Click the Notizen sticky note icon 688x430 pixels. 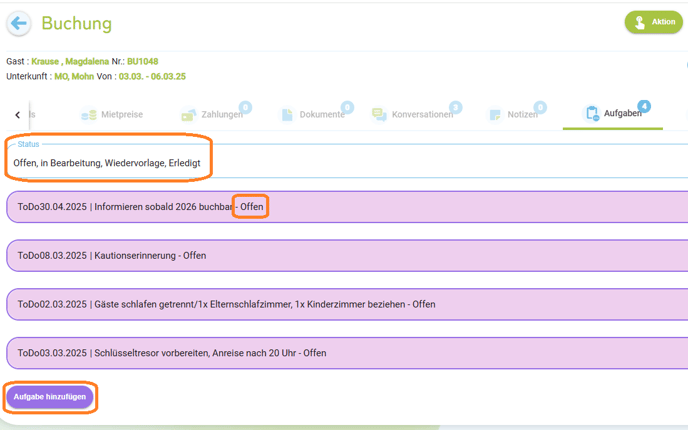click(495, 115)
